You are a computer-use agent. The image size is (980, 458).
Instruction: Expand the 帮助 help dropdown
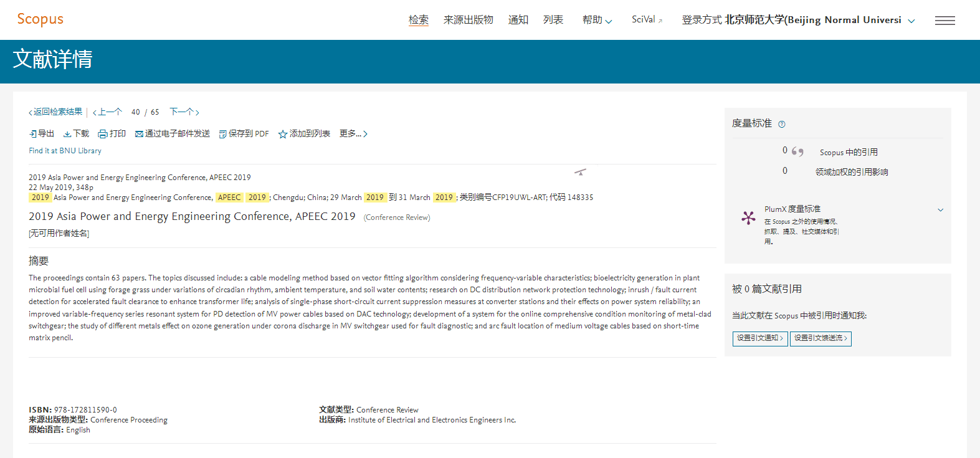coord(597,20)
